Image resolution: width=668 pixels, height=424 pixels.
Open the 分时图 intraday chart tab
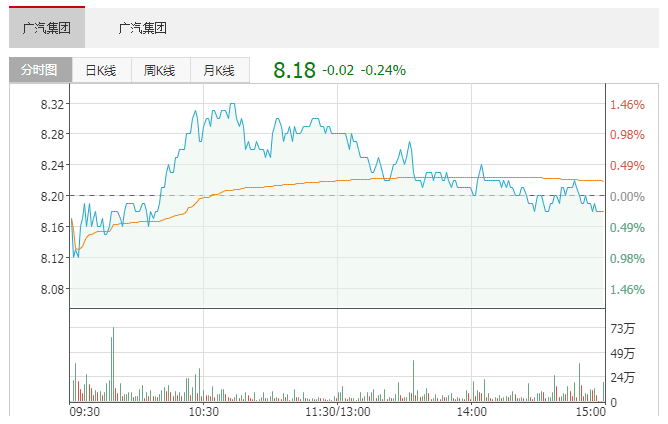click(40, 70)
